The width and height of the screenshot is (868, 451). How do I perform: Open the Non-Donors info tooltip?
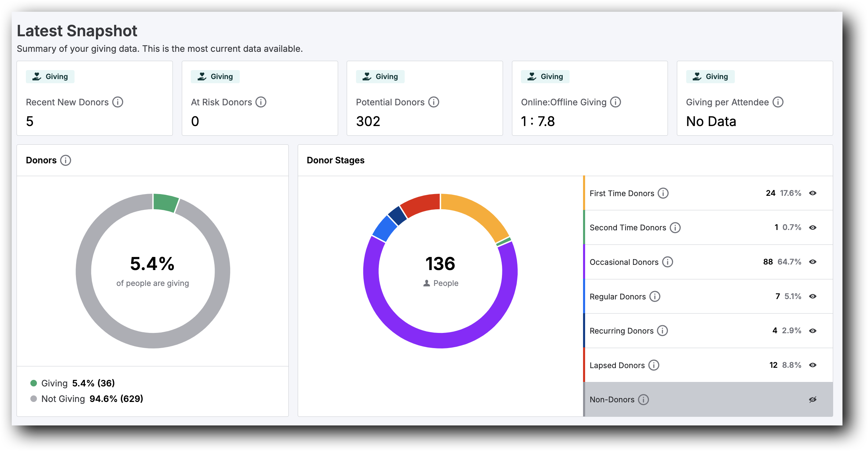click(x=643, y=400)
